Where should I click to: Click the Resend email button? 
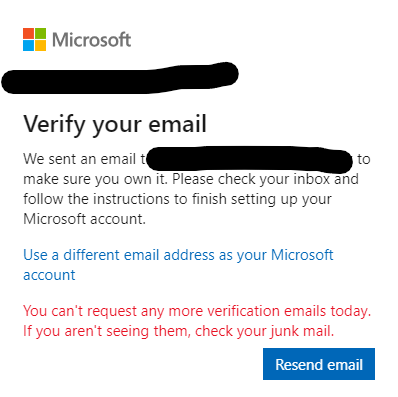point(319,364)
